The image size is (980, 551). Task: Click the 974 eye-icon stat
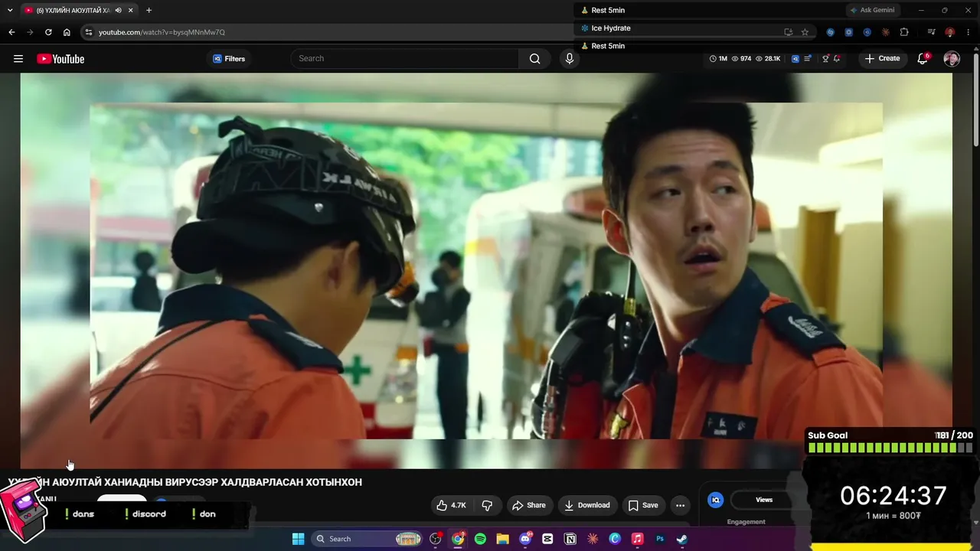pos(742,58)
